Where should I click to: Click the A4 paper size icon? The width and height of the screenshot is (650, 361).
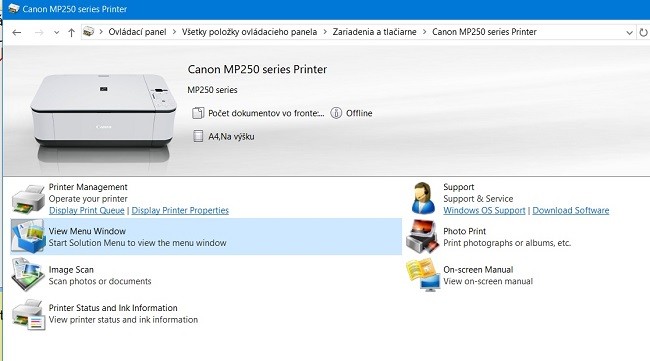198,136
